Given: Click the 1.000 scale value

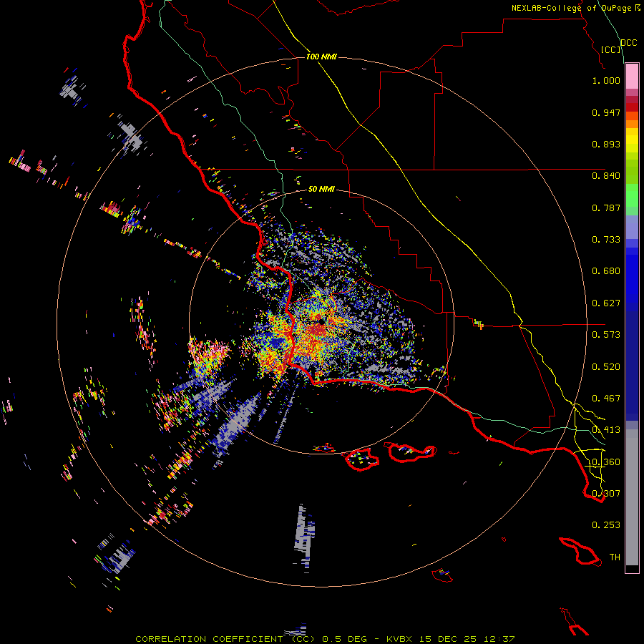Looking at the screenshot, I should tap(606, 80).
